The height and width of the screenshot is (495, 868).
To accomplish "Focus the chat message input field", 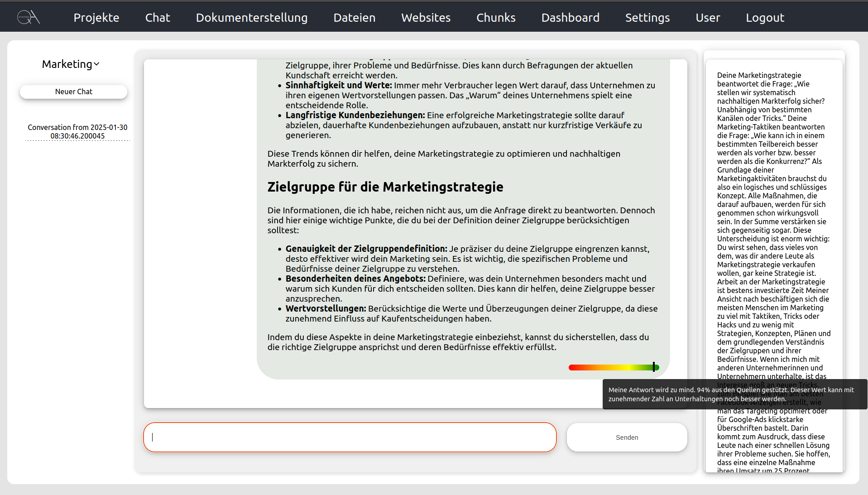I will pos(350,437).
